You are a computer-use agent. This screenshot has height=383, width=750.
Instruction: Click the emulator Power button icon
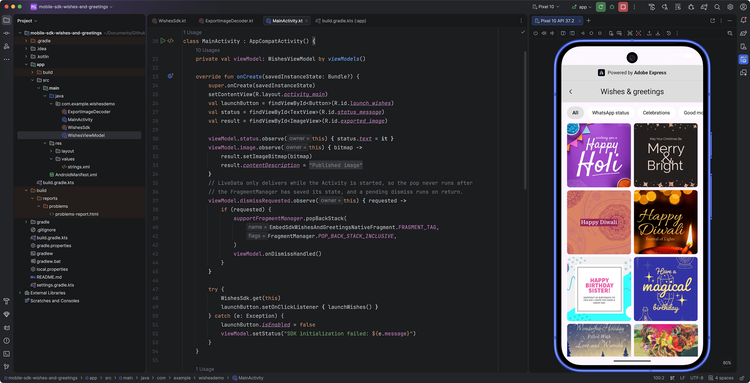[x=536, y=33]
